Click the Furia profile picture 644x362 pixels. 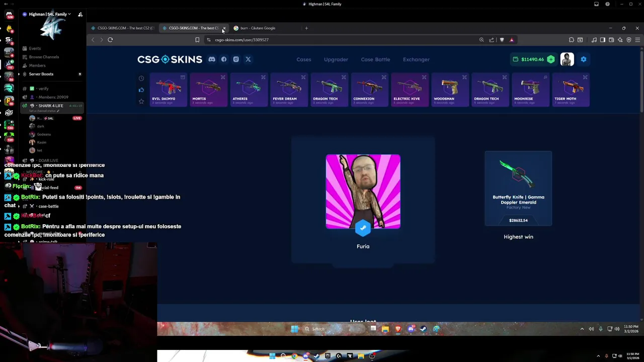pos(363,192)
